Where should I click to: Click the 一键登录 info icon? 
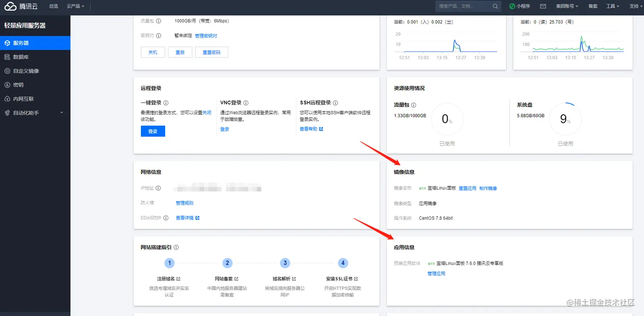tap(166, 103)
